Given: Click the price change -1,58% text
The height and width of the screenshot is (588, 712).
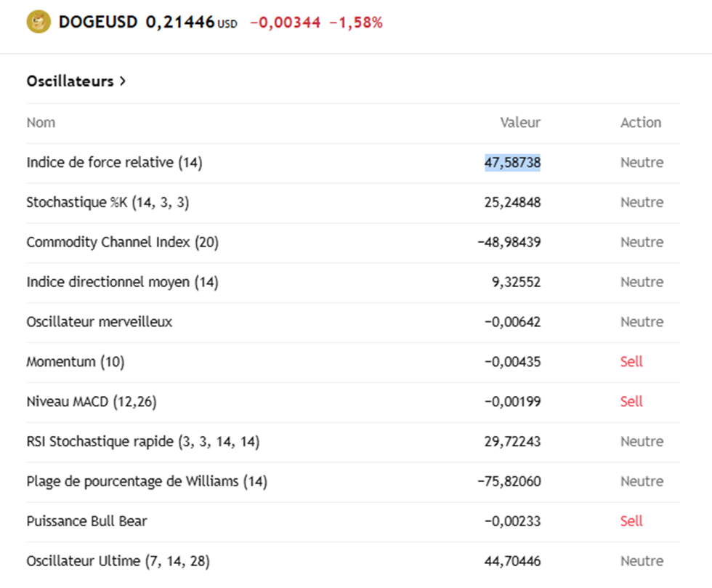Looking at the screenshot, I should click(x=355, y=23).
